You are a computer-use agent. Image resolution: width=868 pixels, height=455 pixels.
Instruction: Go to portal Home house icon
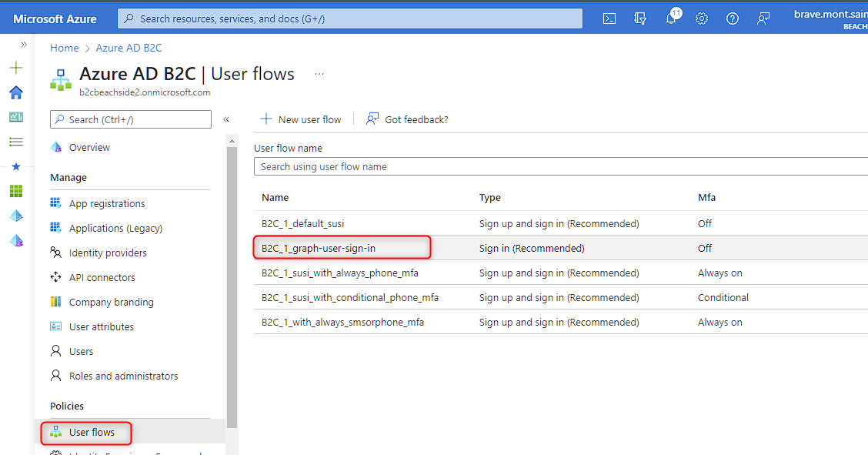(x=16, y=92)
